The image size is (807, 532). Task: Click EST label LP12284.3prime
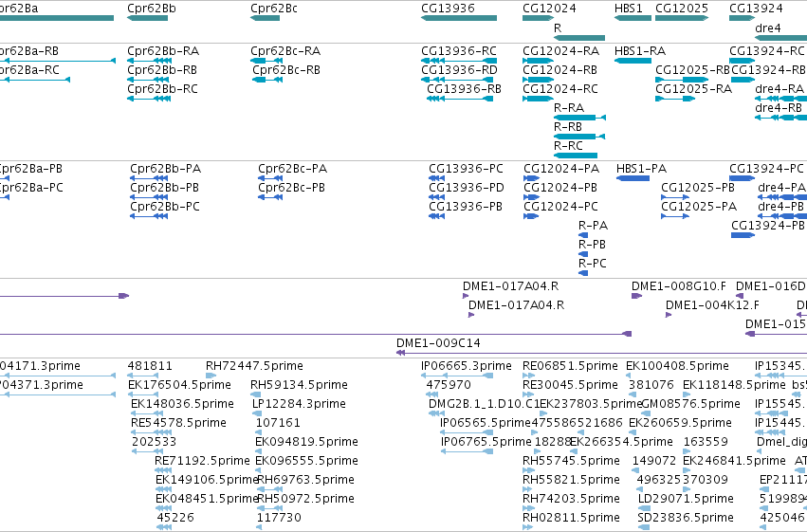[299, 404]
